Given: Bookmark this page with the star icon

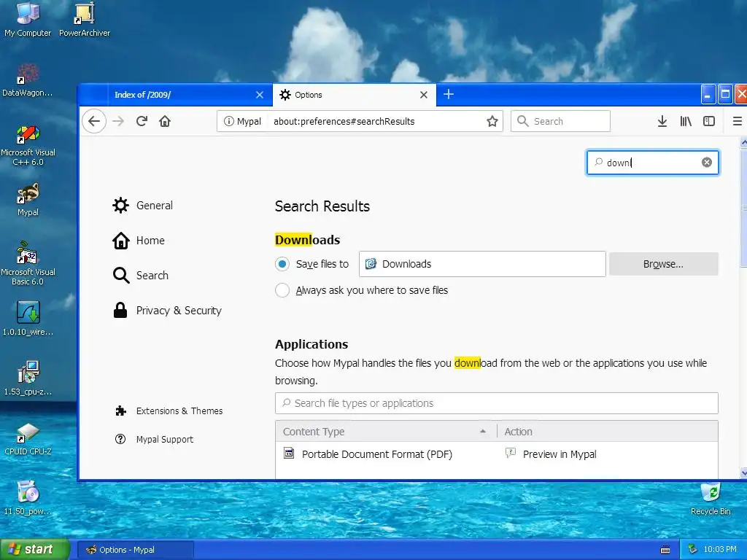Looking at the screenshot, I should pos(492,122).
